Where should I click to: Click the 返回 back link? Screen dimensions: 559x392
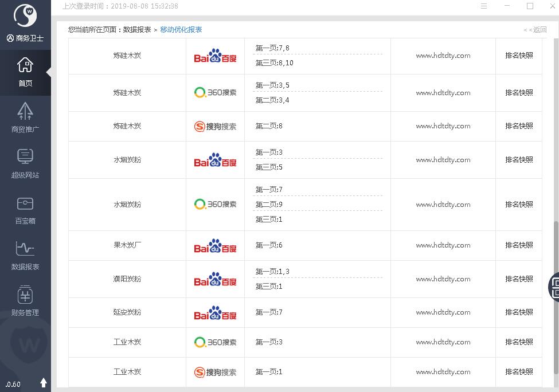pos(535,30)
